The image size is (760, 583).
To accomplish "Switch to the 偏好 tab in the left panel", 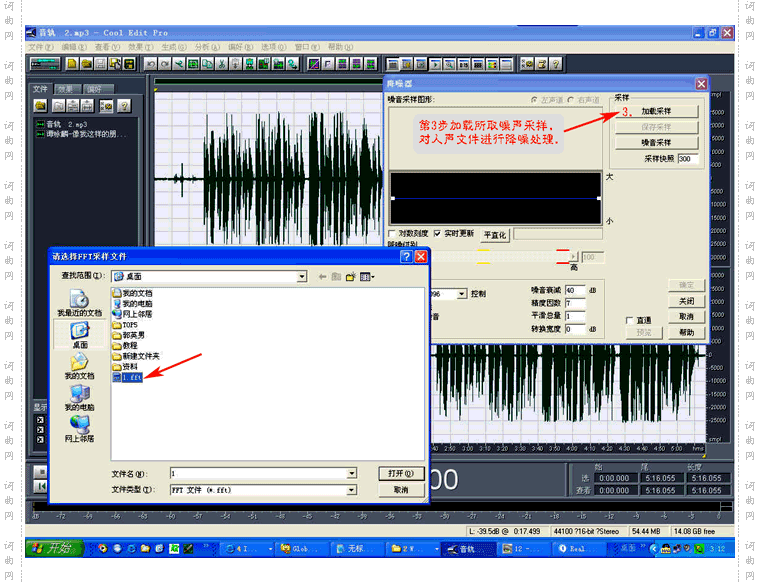I will pyautogui.click(x=96, y=89).
